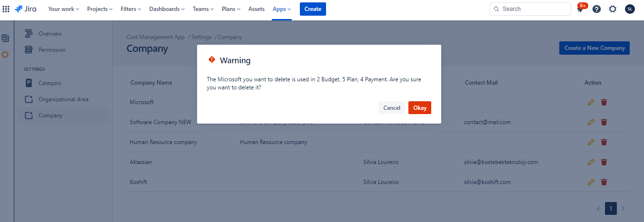Expand the Dashboards dropdown

(x=167, y=9)
